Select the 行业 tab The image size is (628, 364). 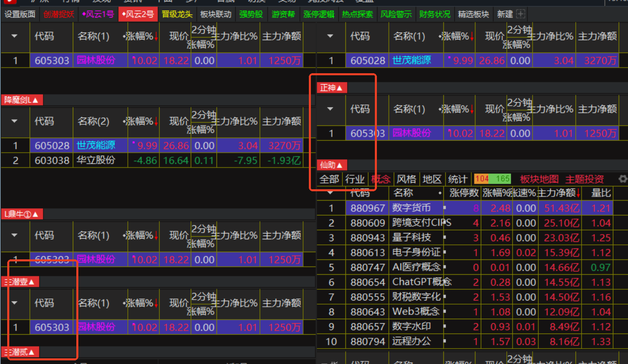tap(356, 178)
